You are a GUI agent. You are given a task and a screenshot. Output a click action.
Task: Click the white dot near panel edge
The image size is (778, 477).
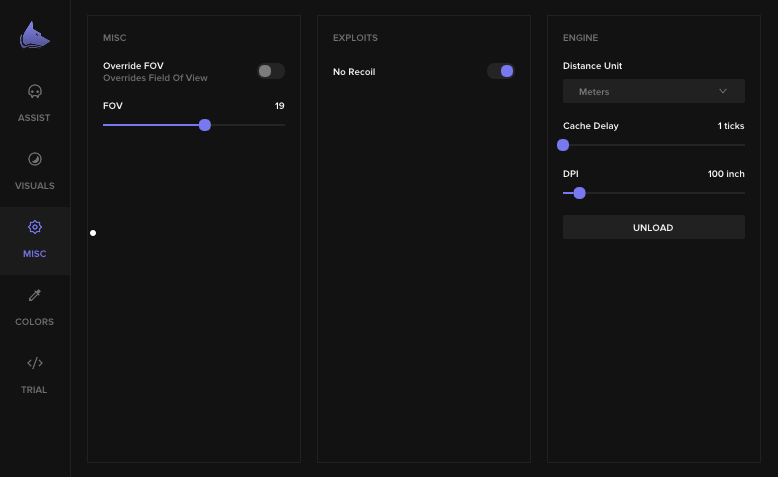[x=93, y=233]
